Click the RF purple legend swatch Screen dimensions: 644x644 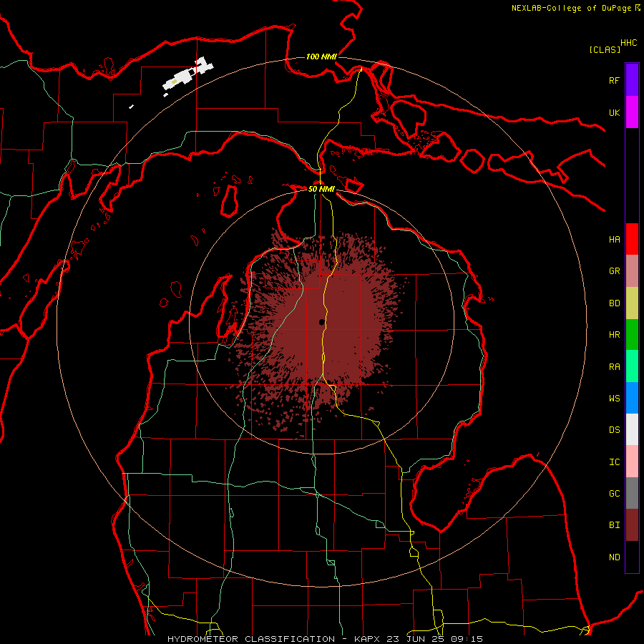(x=632, y=80)
